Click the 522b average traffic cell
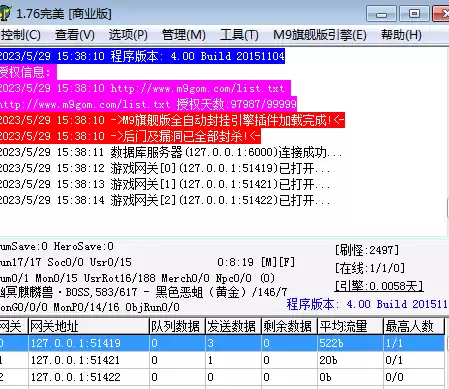This screenshot has height=389, width=449. [350, 343]
